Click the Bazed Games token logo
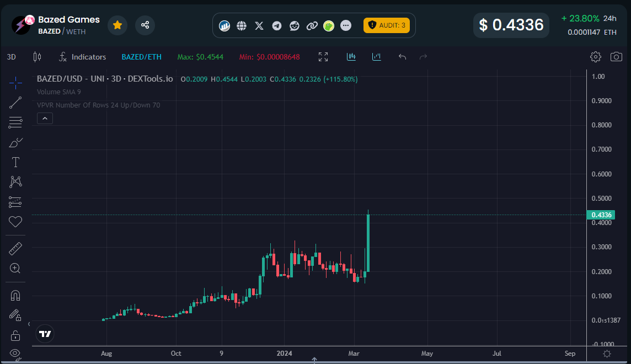This screenshot has height=364, width=631. click(x=22, y=25)
